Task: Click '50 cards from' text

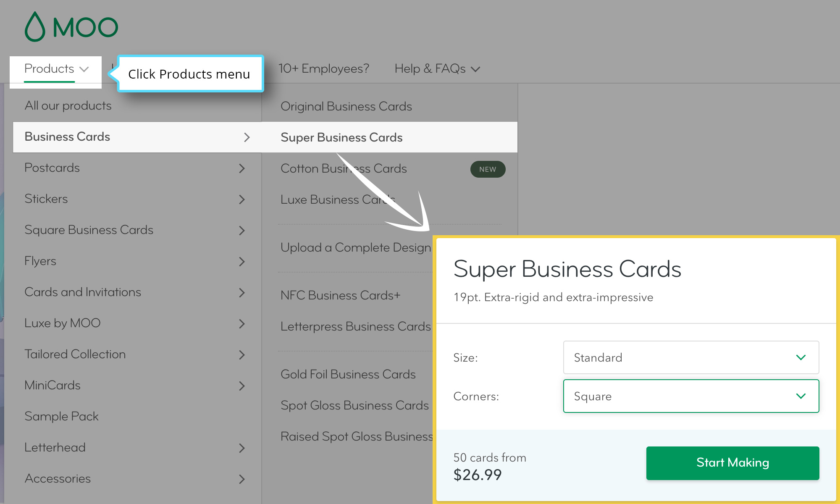Action: pyautogui.click(x=490, y=457)
